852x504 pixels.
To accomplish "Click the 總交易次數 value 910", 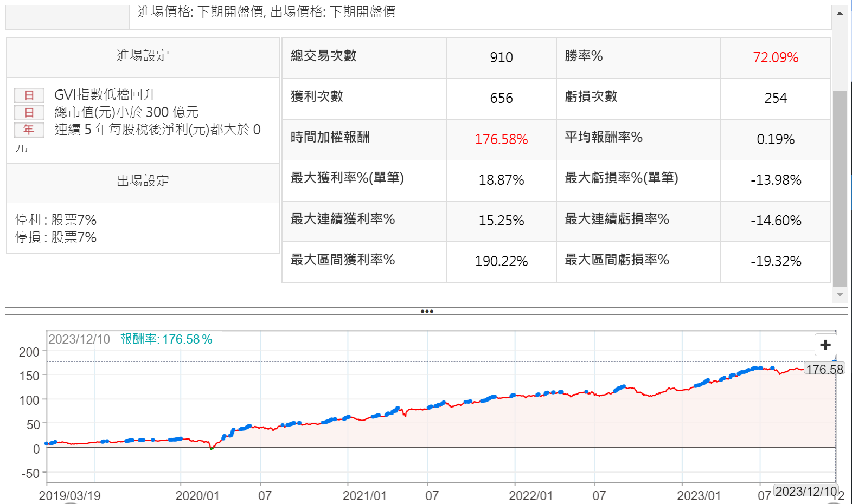I will [501, 57].
